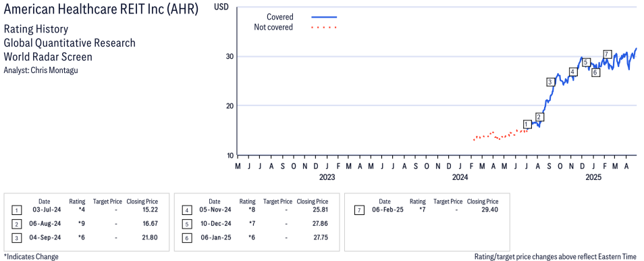Click the boxed 1 icon in rating table
Screen dimensions: 644x261
click(x=16, y=210)
